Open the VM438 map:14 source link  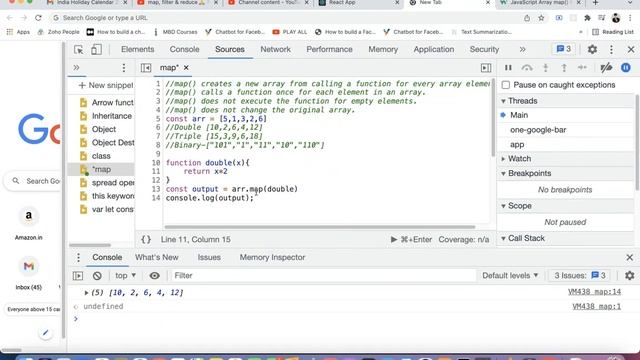pyautogui.click(x=594, y=292)
